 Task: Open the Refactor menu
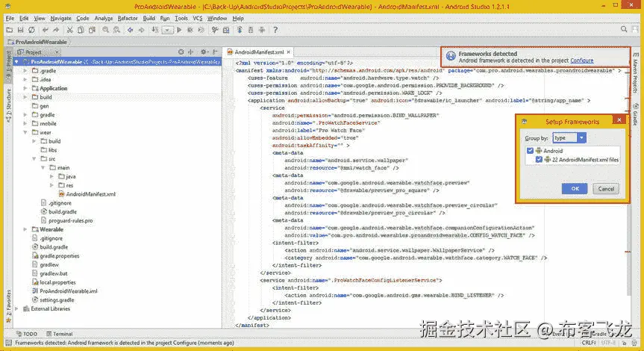click(128, 19)
